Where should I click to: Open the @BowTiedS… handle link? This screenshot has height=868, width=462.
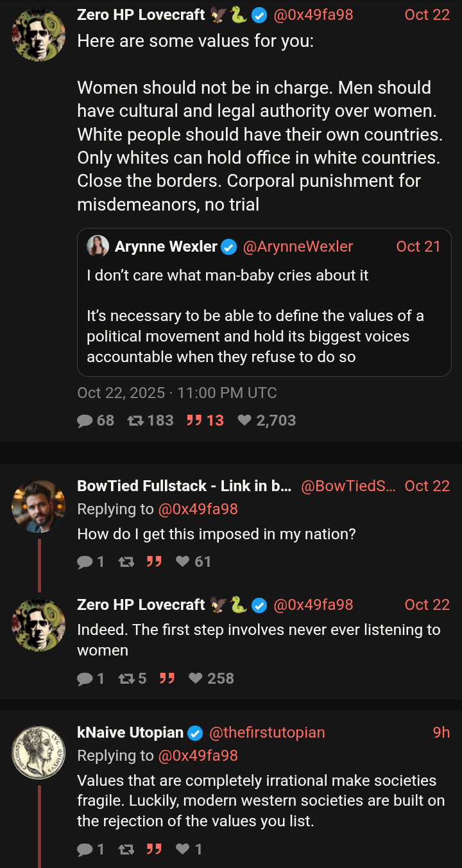(348, 486)
